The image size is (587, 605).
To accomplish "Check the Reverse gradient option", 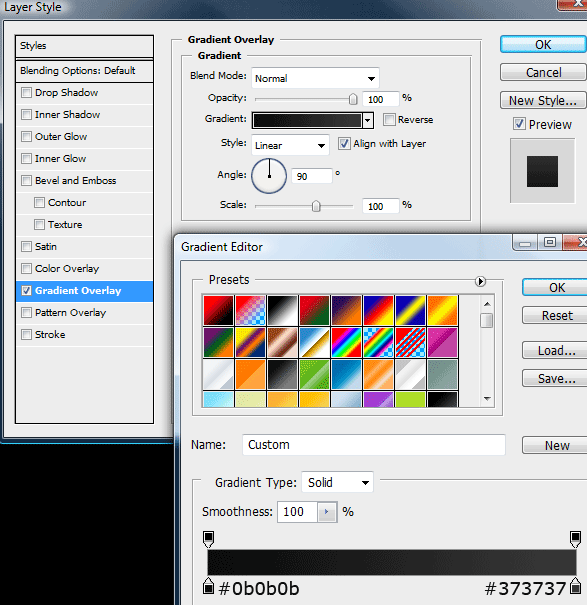I will click(389, 120).
